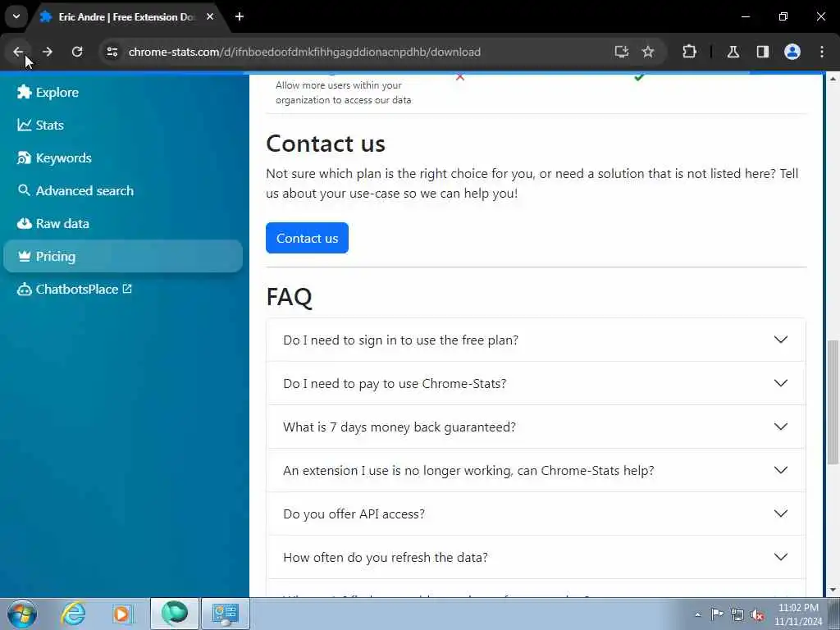Open a new browser tab

(240, 16)
